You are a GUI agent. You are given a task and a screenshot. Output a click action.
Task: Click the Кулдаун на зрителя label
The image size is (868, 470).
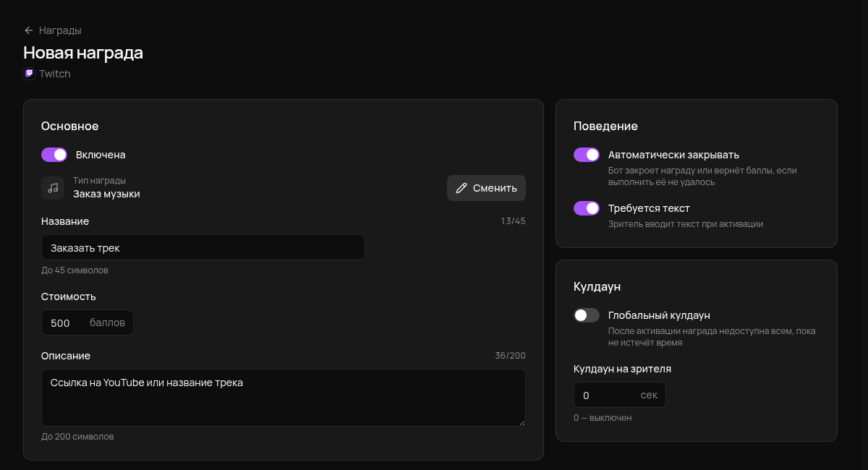pyautogui.click(x=622, y=369)
